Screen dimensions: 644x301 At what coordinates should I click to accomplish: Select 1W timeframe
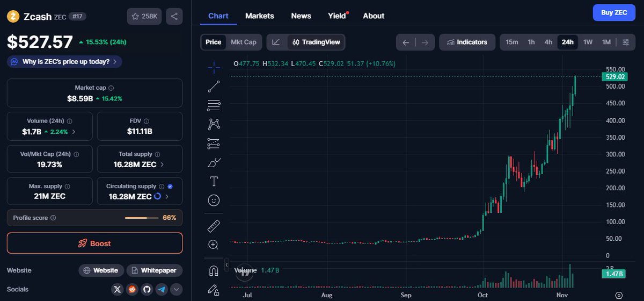pyautogui.click(x=588, y=42)
